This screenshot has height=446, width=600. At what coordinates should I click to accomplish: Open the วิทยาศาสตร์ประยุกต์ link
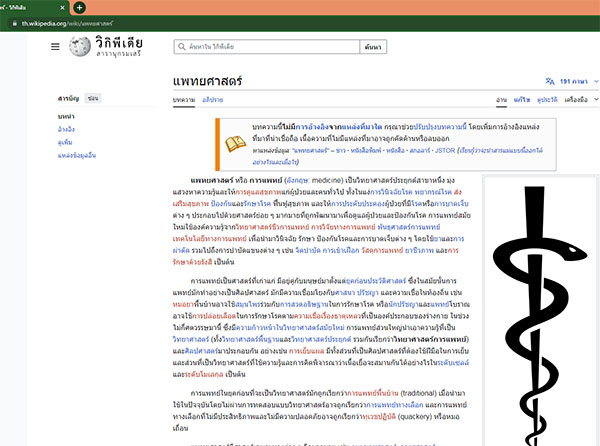click(321, 339)
